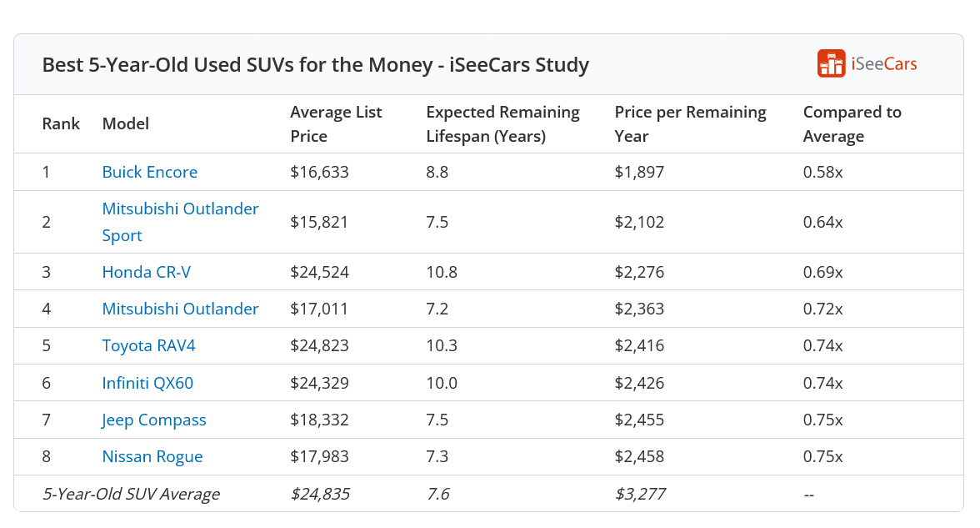This screenshot has height=528, width=980.
Task: Open the Jeep Compass link
Action: coord(154,420)
